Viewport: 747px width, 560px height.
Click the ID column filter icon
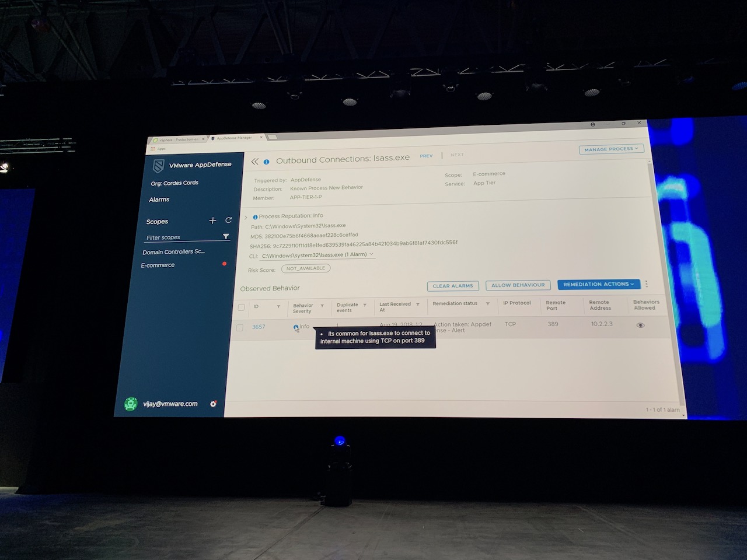(278, 306)
